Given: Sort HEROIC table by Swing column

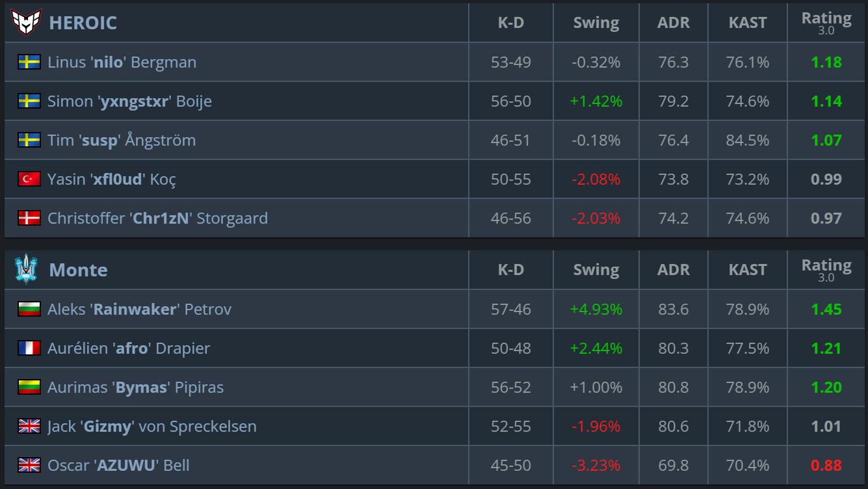Looking at the screenshot, I should tap(596, 23).
